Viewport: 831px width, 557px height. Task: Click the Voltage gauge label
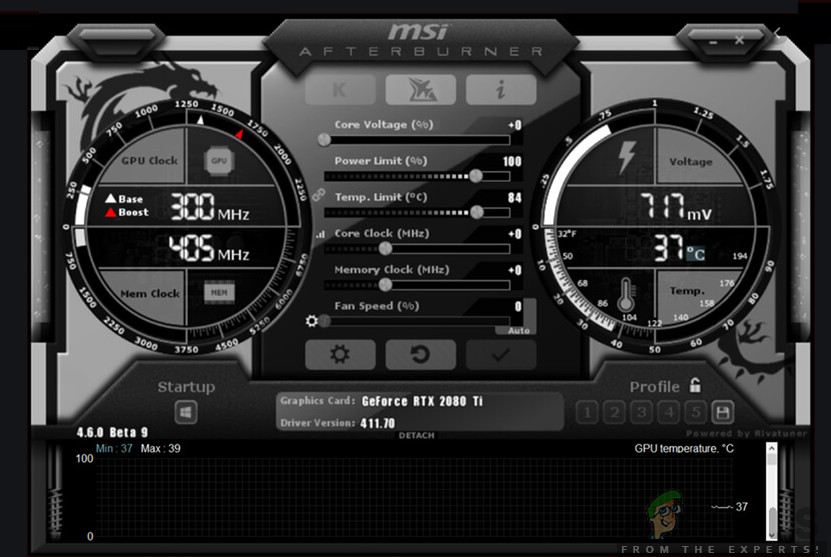(x=691, y=162)
